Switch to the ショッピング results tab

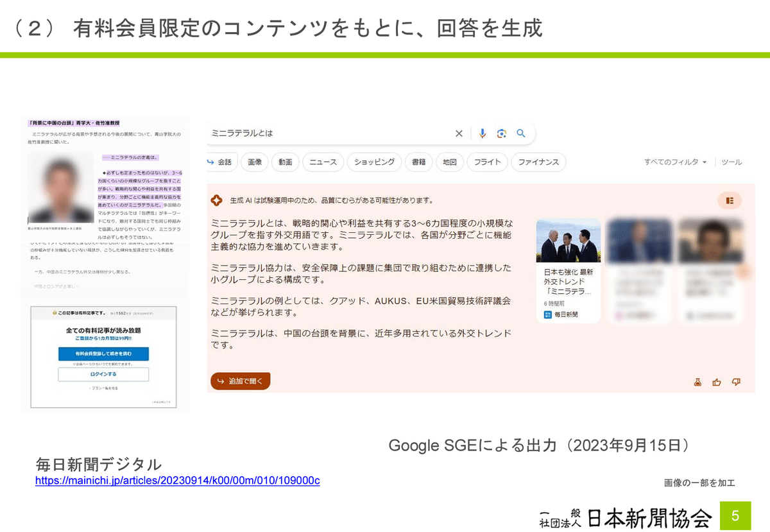(375, 162)
